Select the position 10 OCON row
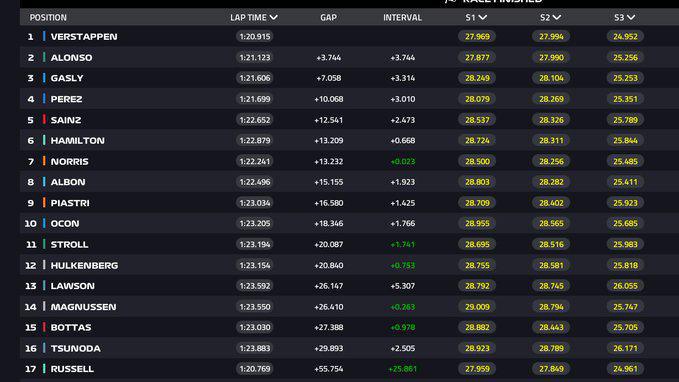This screenshot has width=679, height=382. point(349,223)
